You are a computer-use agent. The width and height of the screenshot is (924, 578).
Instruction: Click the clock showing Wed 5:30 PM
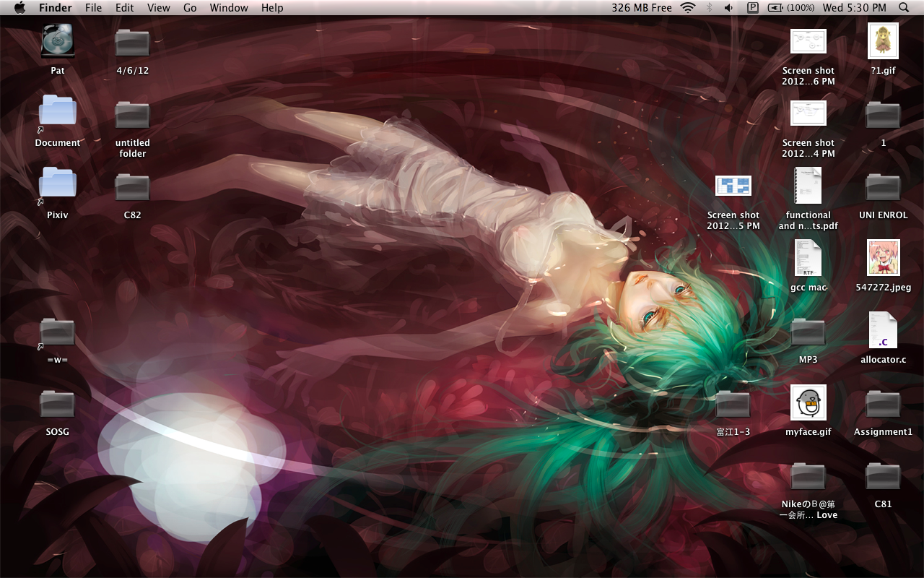pyautogui.click(x=854, y=8)
